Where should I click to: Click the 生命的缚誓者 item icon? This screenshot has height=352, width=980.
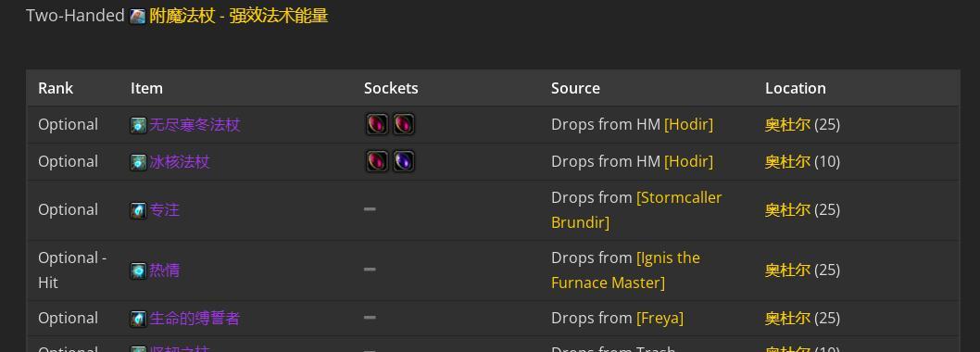tap(138, 319)
